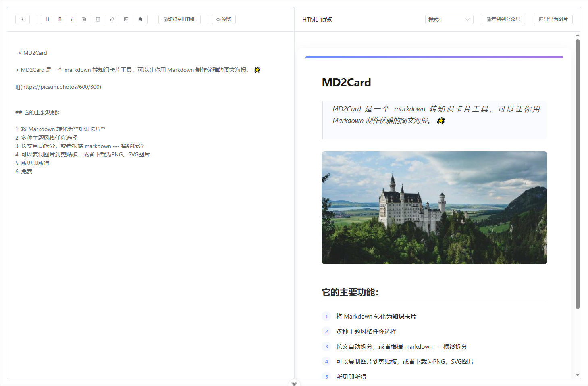Click '它的主要功能:' heading in preview

[350, 292]
